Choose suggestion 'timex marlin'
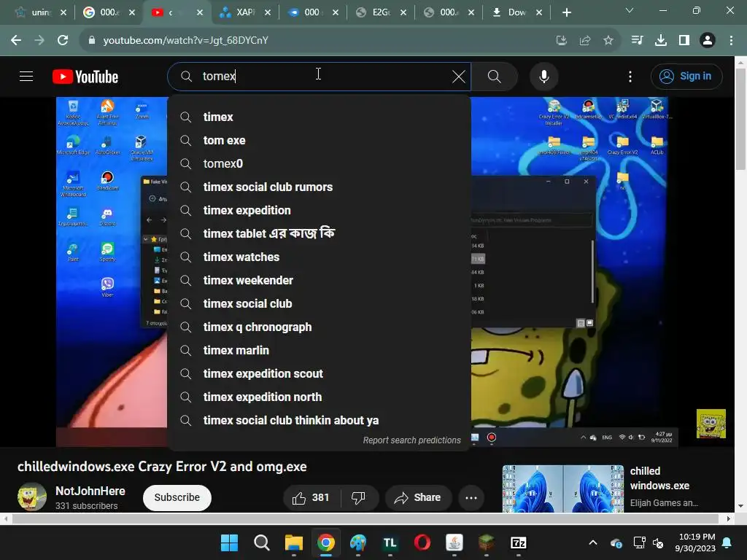 pyautogui.click(x=320, y=350)
